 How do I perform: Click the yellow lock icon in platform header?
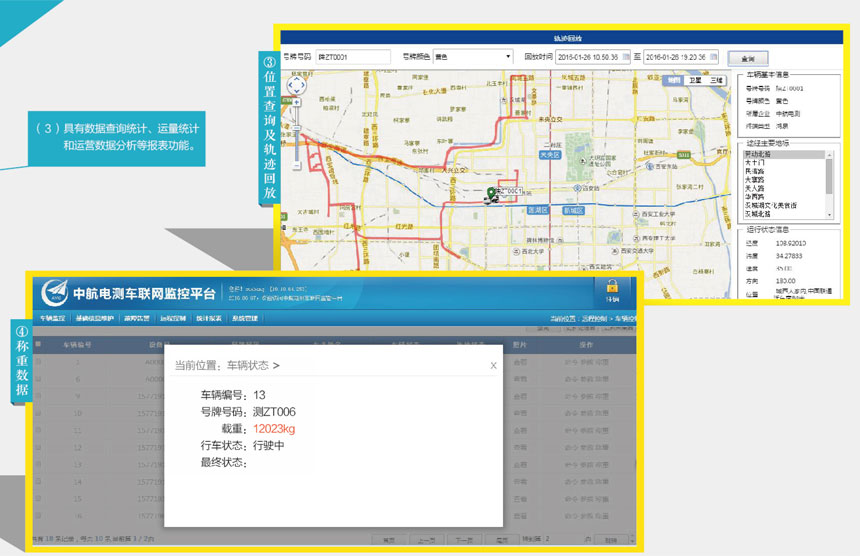click(x=612, y=286)
